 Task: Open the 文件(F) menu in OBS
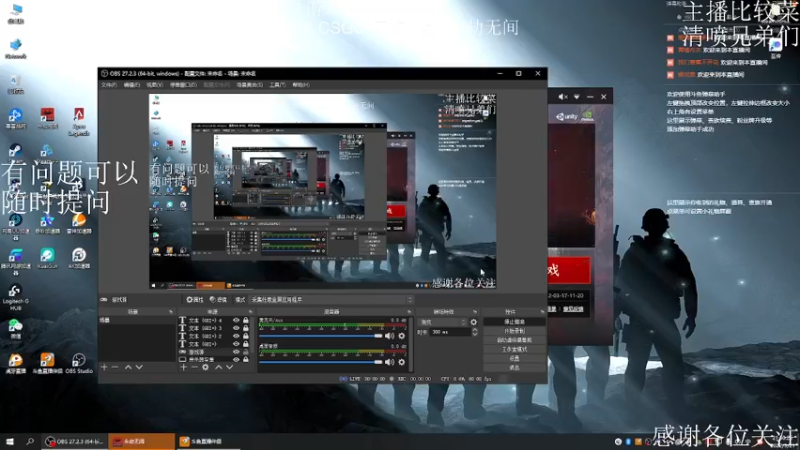[109, 85]
